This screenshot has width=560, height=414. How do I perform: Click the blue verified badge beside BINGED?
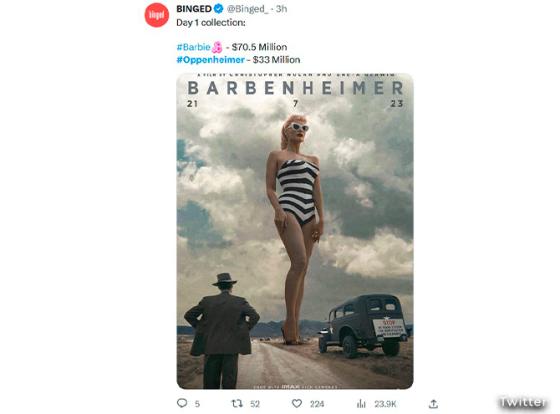coord(219,9)
